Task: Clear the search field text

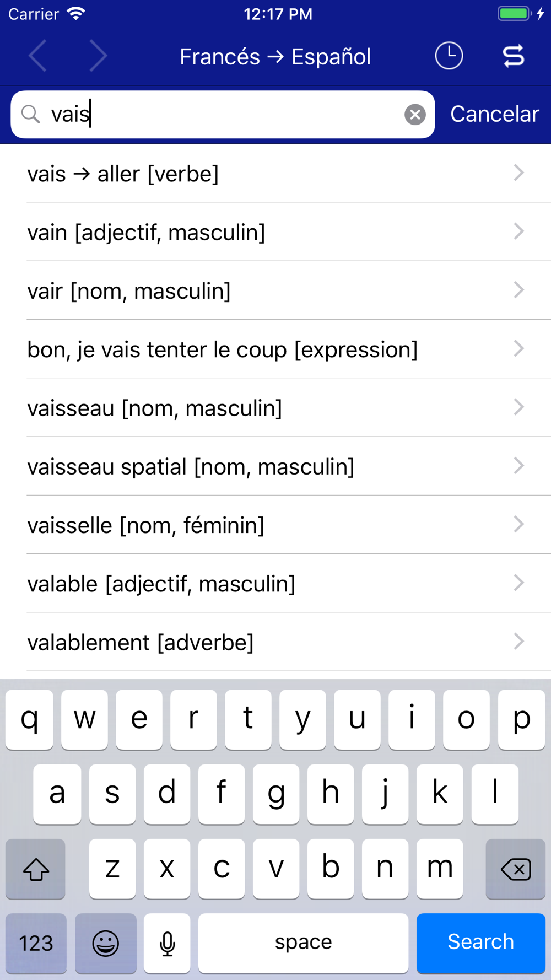Action: tap(415, 115)
